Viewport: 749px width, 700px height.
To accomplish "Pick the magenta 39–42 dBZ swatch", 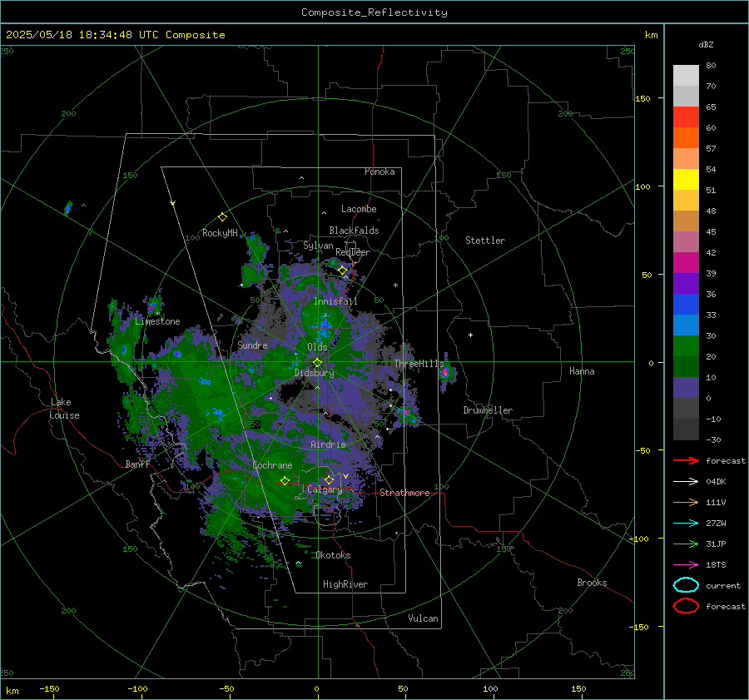I will [x=686, y=263].
